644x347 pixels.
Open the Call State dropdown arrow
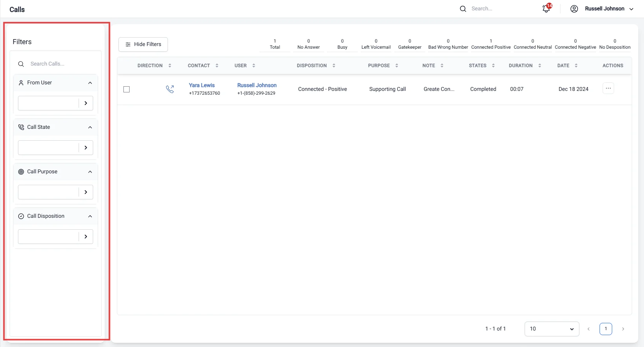click(x=86, y=148)
